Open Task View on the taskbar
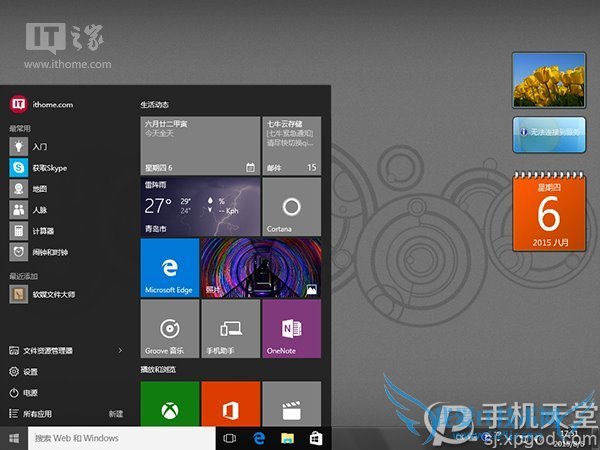Viewport: 600px width, 450px height. coord(229,438)
